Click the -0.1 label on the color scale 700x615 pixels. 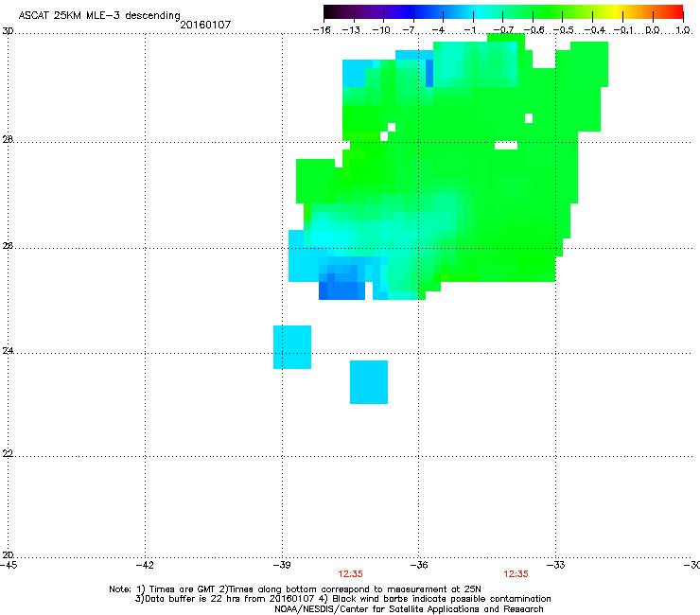(x=623, y=30)
